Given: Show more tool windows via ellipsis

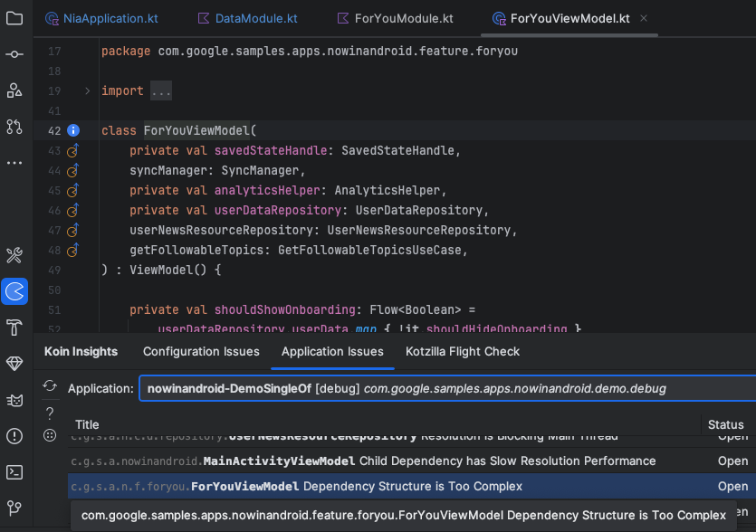Looking at the screenshot, I should (14, 163).
